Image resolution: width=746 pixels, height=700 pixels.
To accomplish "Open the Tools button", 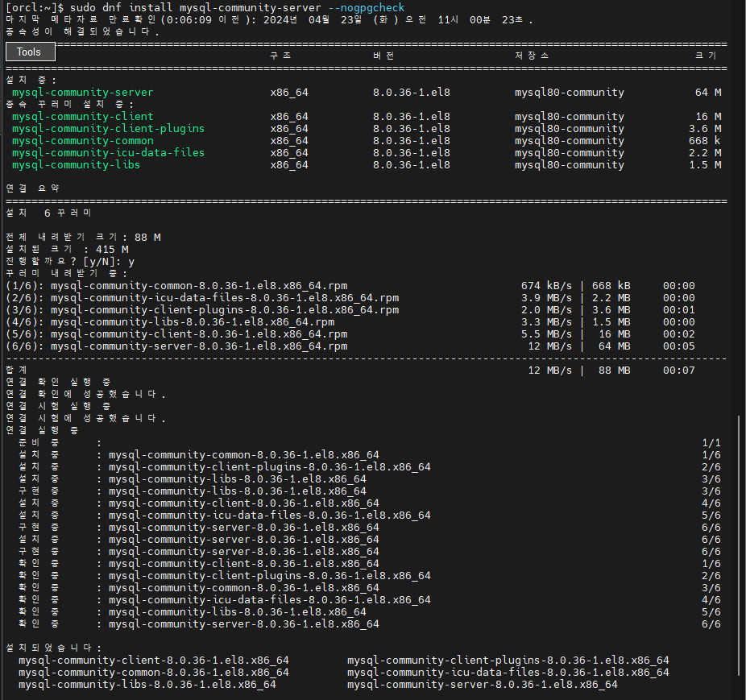I will [x=31, y=52].
